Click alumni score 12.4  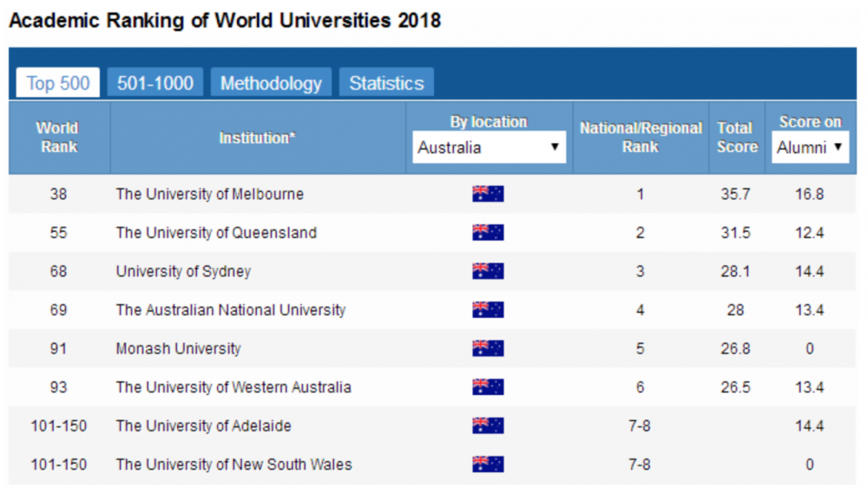(x=809, y=233)
